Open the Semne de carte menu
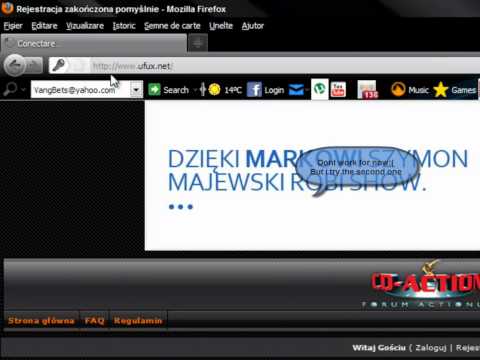Viewport: 480px width, 360px height. point(172,26)
